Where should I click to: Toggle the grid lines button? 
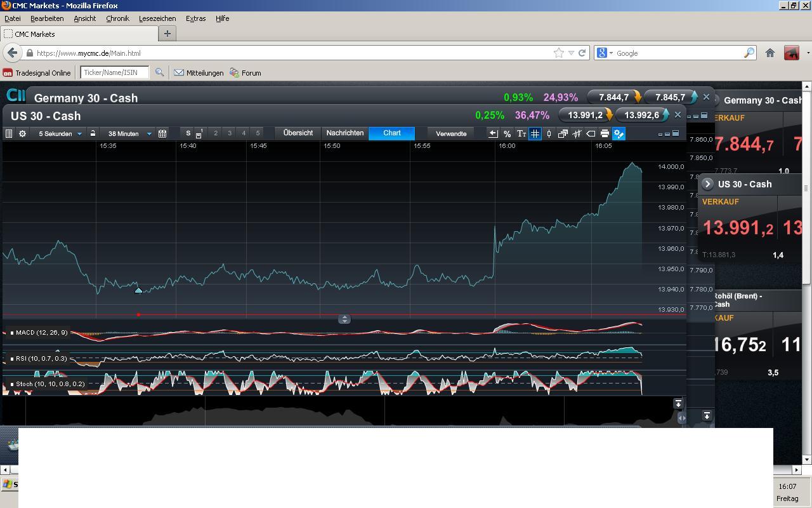click(x=535, y=133)
